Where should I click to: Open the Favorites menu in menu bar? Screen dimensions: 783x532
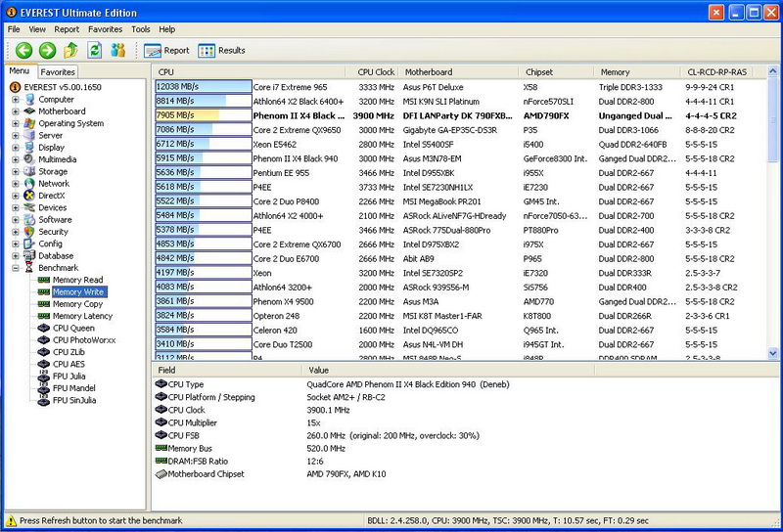[106, 29]
